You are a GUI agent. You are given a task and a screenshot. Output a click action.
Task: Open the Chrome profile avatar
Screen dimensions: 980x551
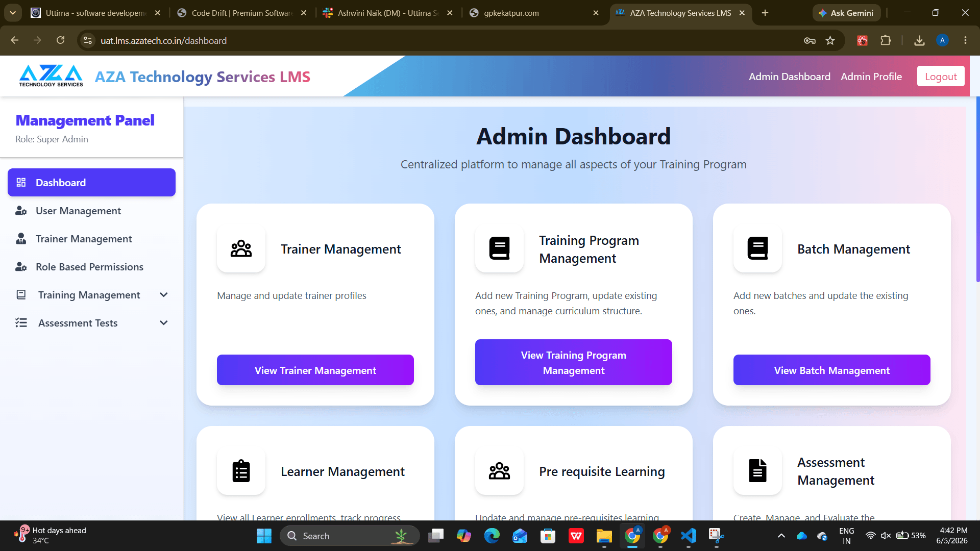point(942,41)
